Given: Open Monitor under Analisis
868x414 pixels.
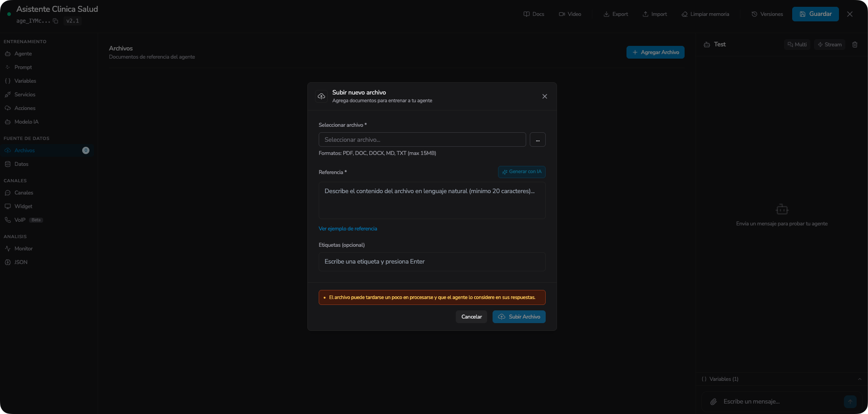Looking at the screenshot, I should click(47, 249).
